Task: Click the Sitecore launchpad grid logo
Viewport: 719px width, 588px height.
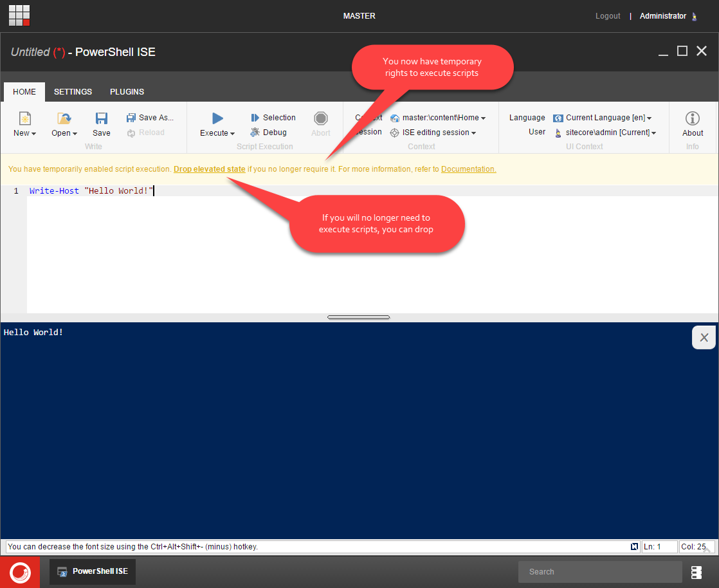Action: pyautogui.click(x=19, y=15)
